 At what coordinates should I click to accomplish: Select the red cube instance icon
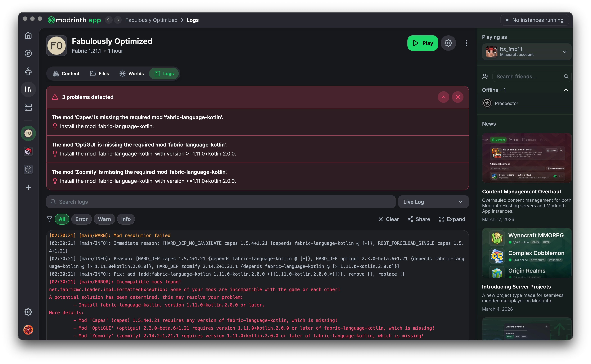tap(28, 151)
